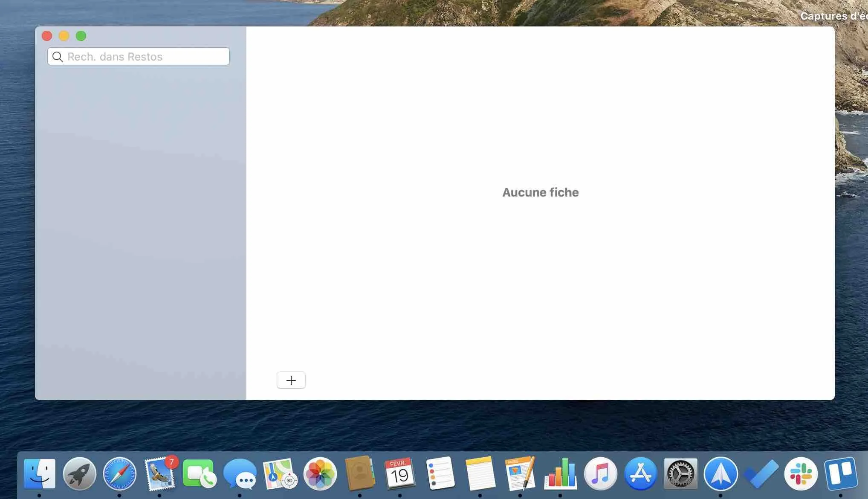Open the Reminders list app
This screenshot has width=868, height=499.
(440, 474)
